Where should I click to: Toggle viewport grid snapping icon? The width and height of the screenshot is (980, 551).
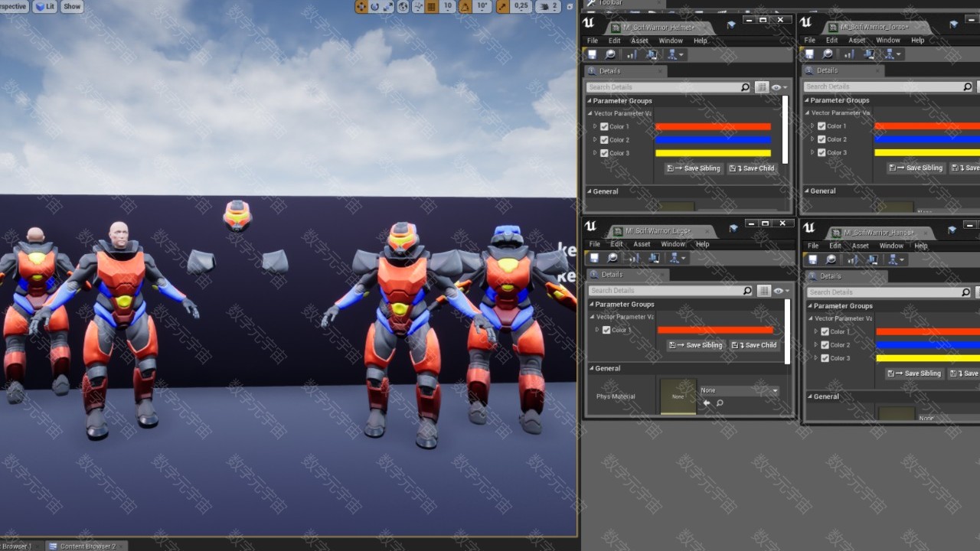pyautogui.click(x=431, y=6)
